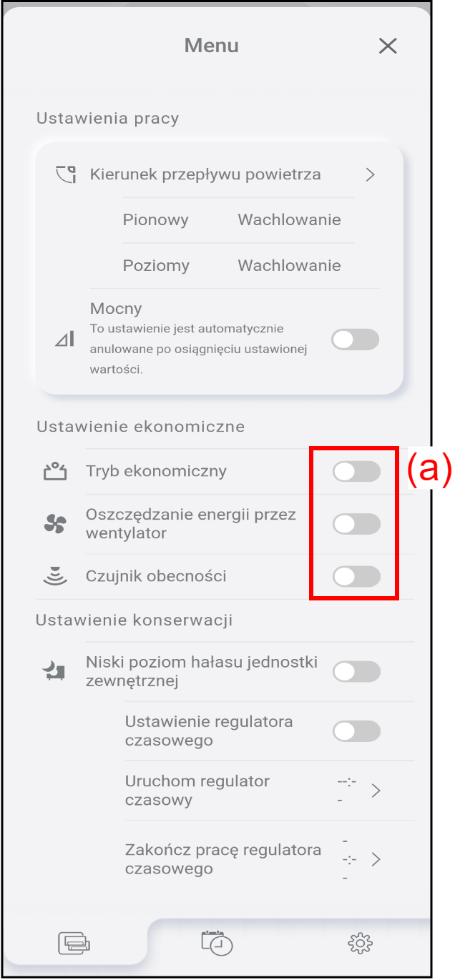The height and width of the screenshot is (980, 455).
Task: Click the airflow direction icon
Action: pos(66,174)
